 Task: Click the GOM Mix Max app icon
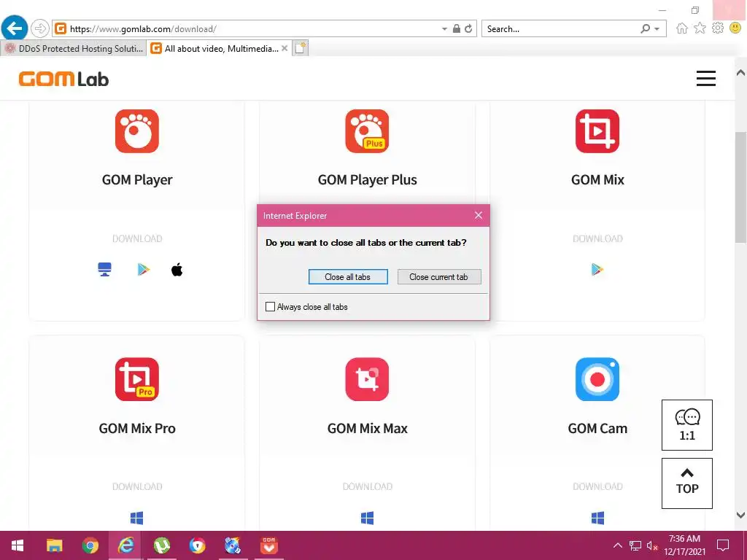[x=367, y=379]
